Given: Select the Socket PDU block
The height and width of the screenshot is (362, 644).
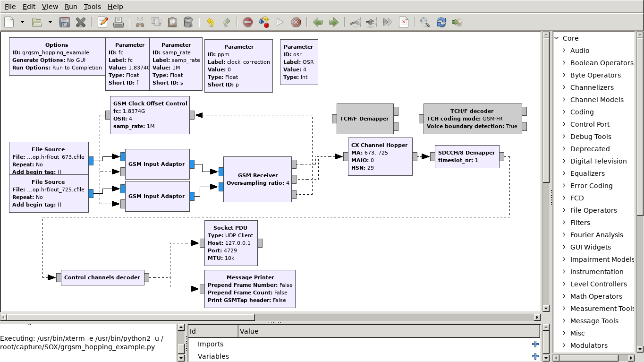Looking at the screenshot, I should [231, 243].
